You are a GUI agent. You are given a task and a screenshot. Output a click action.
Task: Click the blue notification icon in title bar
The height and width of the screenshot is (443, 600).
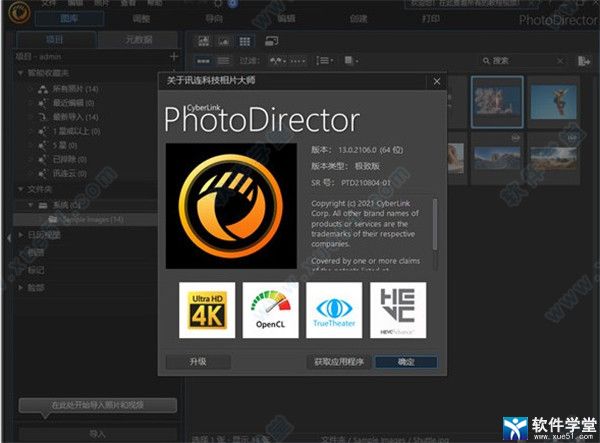(x=232, y=3)
